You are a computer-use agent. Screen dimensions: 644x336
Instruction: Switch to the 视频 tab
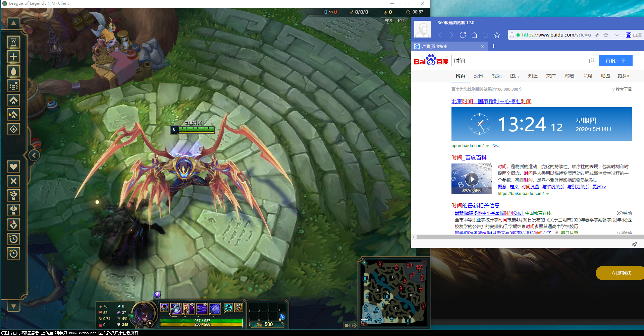[x=496, y=76]
